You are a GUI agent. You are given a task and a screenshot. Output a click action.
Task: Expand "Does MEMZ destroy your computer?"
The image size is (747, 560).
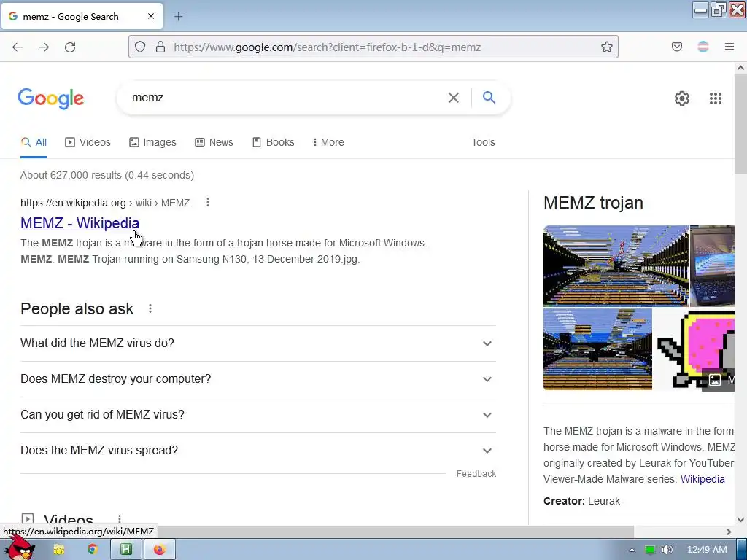258,379
